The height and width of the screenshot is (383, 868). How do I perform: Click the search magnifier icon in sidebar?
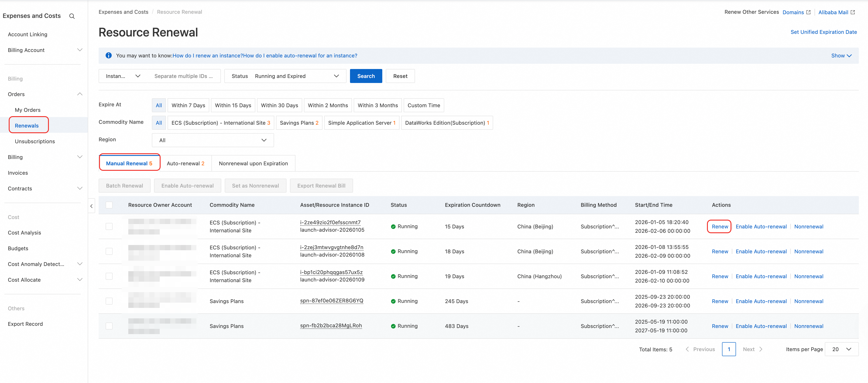click(x=72, y=16)
